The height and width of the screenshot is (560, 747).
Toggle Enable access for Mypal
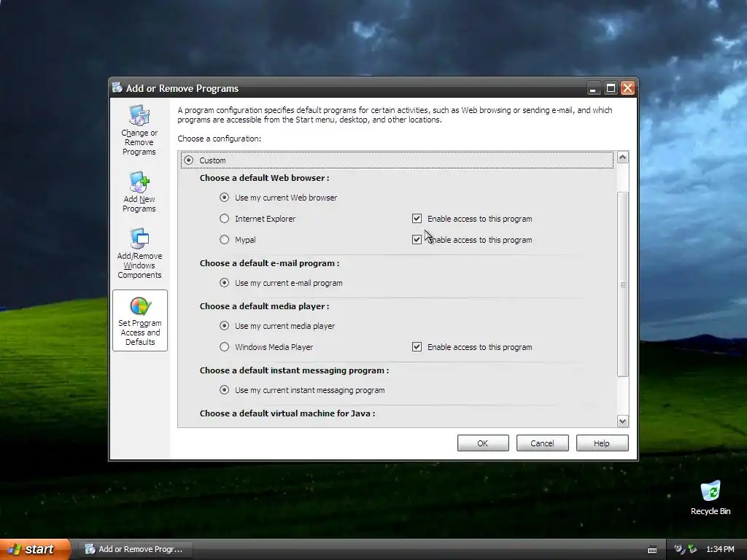tap(417, 239)
